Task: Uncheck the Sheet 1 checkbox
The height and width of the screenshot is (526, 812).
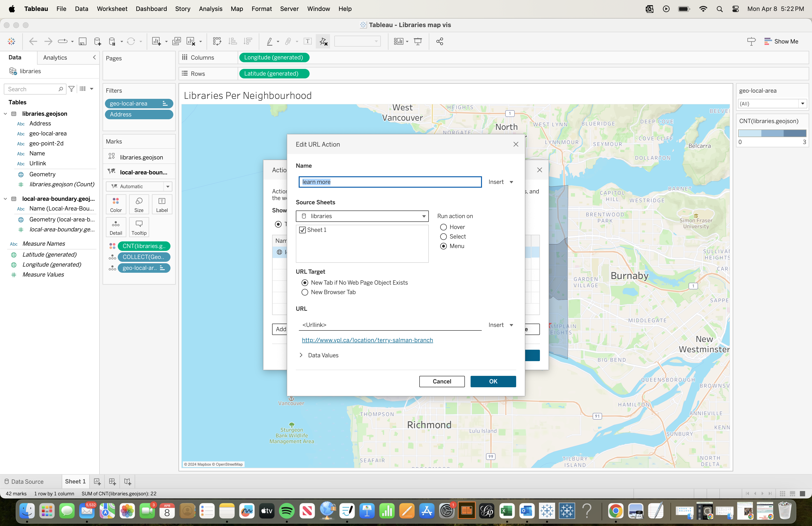Action: pyautogui.click(x=302, y=230)
